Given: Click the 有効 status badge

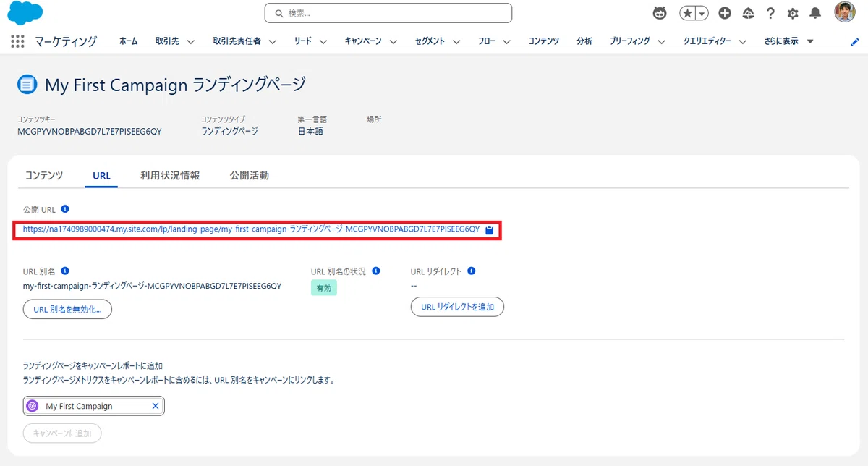Looking at the screenshot, I should (324, 287).
